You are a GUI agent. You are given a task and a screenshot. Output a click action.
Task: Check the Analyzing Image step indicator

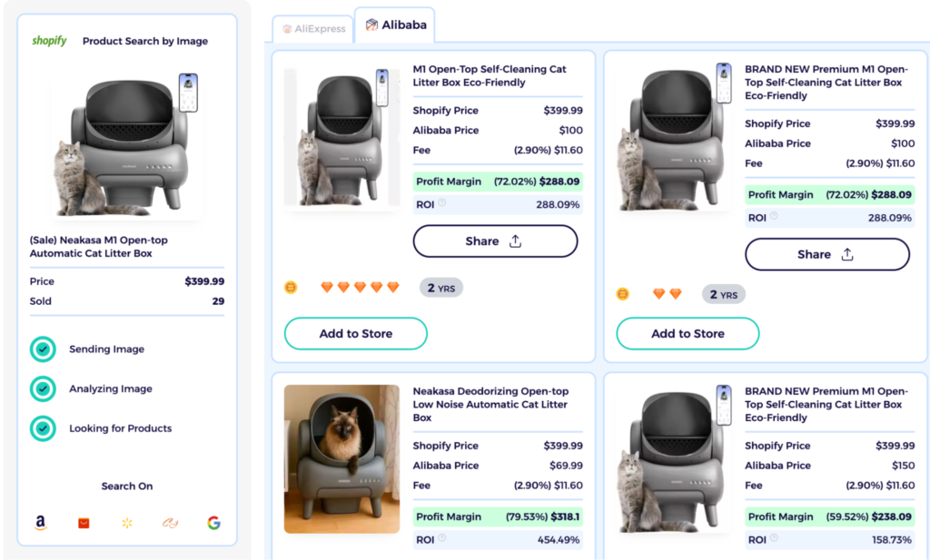click(x=43, y=388)
